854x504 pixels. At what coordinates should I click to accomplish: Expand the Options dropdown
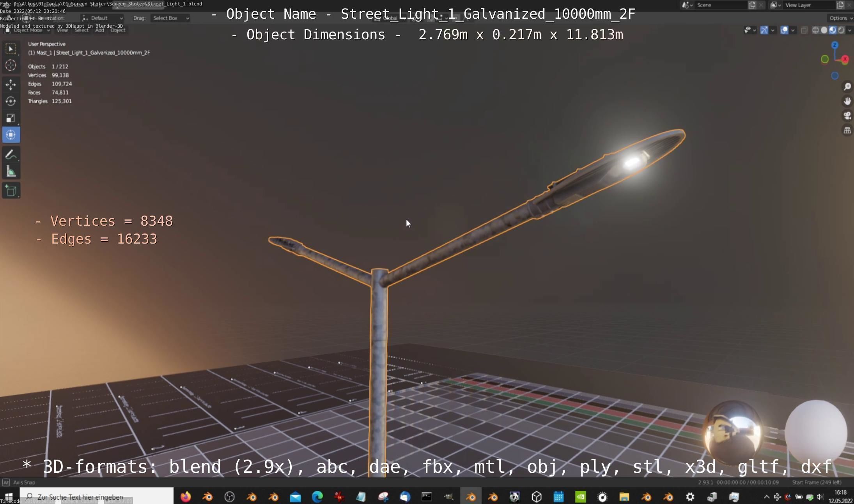[840, 18]
